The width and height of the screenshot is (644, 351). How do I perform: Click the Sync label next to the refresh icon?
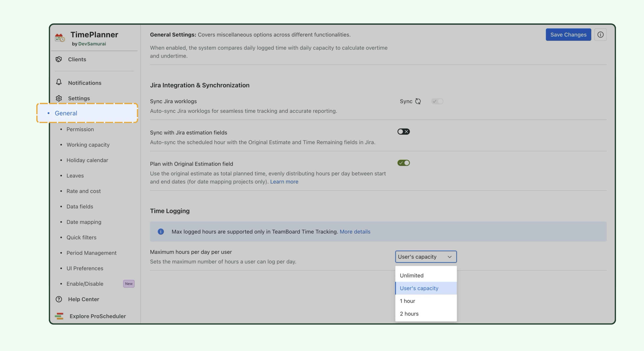coord(406,101)
